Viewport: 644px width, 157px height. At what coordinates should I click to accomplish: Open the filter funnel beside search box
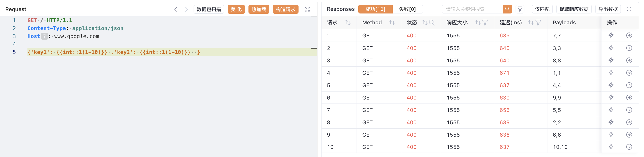(x=520, y=9)
